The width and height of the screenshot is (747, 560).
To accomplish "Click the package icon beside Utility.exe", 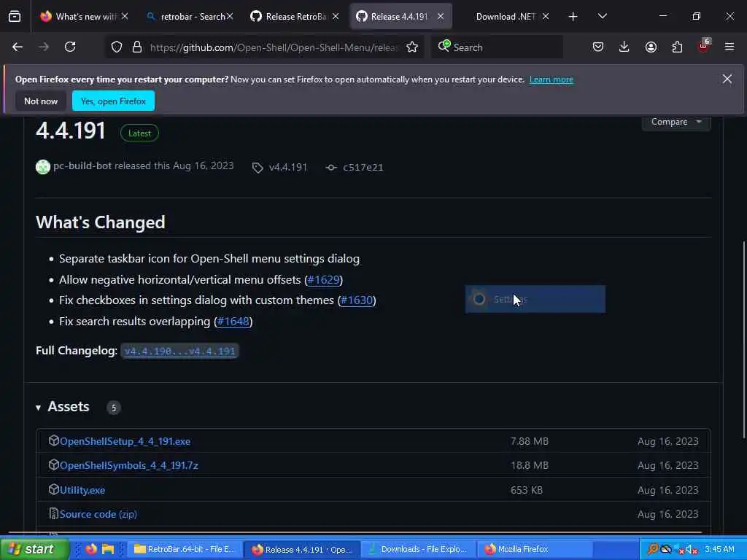I will (54, 489).
